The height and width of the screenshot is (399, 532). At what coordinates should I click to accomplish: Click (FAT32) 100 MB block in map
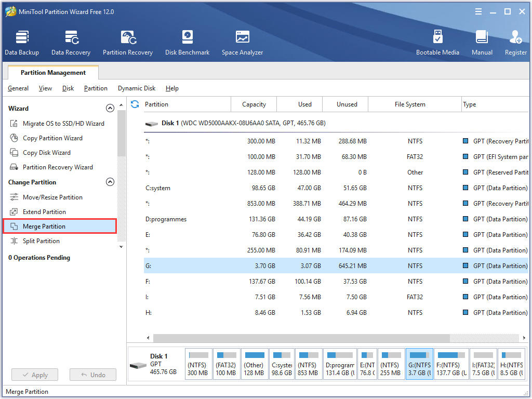[227, 364]
